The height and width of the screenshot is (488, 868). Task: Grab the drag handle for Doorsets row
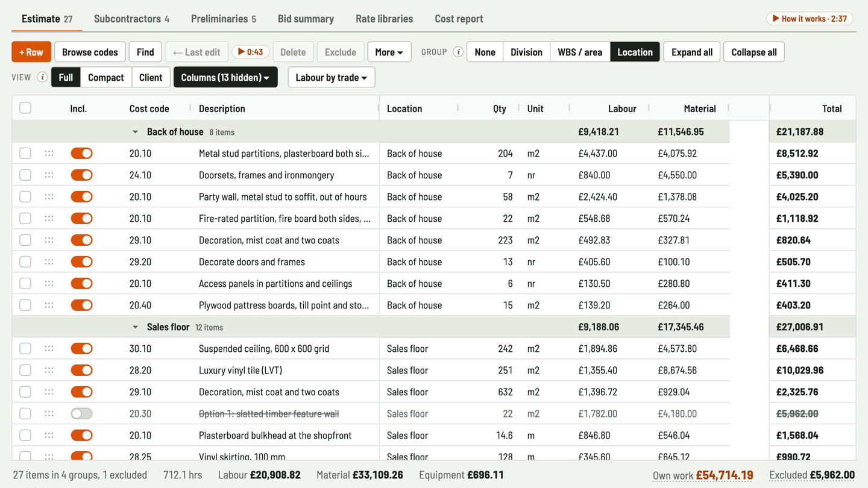point(49,175)
